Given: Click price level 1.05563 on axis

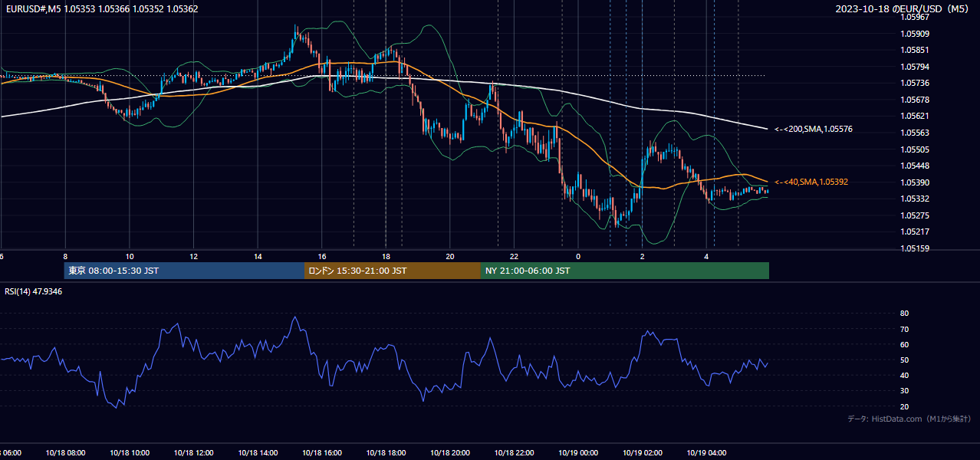Looking at the screenshot, I should (x=915, y=133).
